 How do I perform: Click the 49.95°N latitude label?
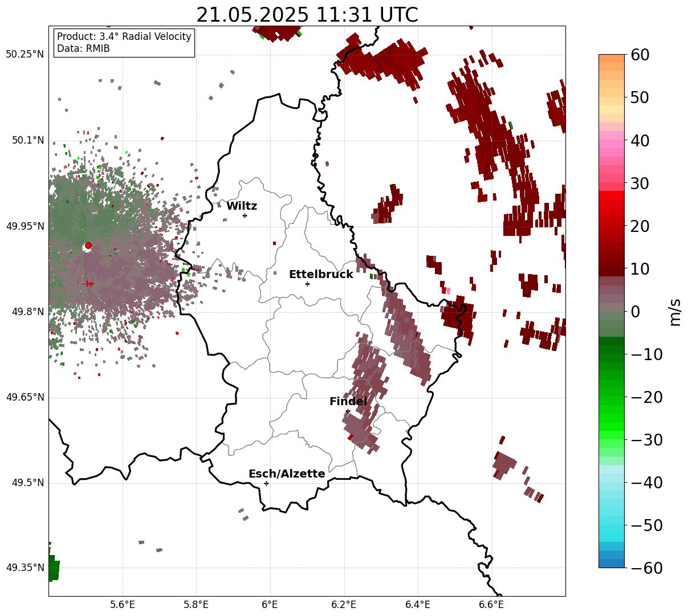click(x=25, y=226)
